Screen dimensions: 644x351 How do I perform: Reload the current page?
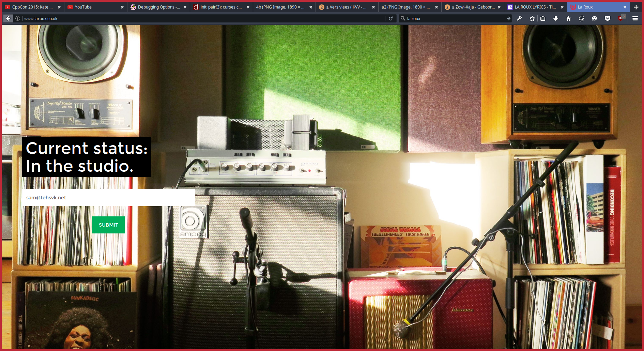coord(391,18)
